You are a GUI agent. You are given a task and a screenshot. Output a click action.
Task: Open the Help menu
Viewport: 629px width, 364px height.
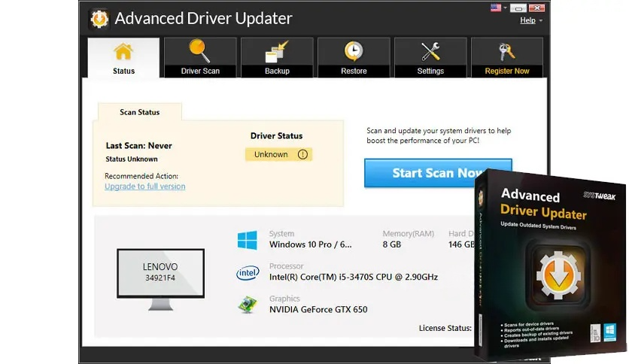coord(527,20)
